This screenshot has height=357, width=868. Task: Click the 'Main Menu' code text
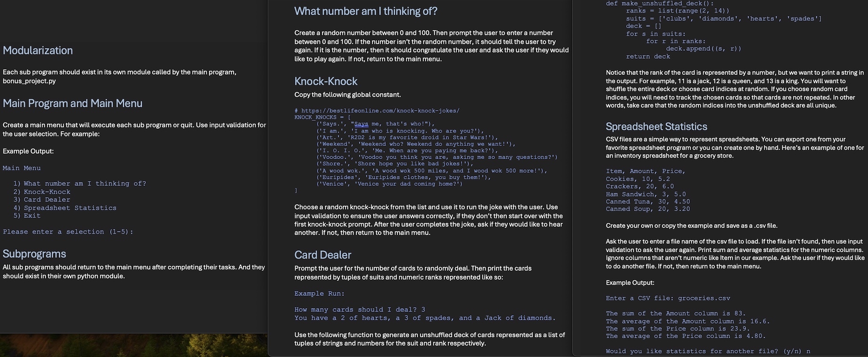point(22,168)
